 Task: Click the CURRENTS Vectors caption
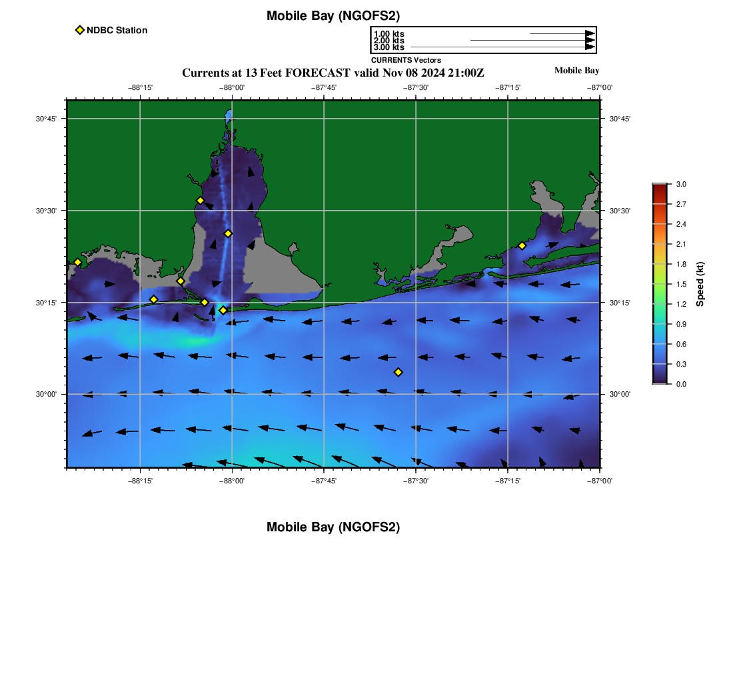(x=406, y=60)
